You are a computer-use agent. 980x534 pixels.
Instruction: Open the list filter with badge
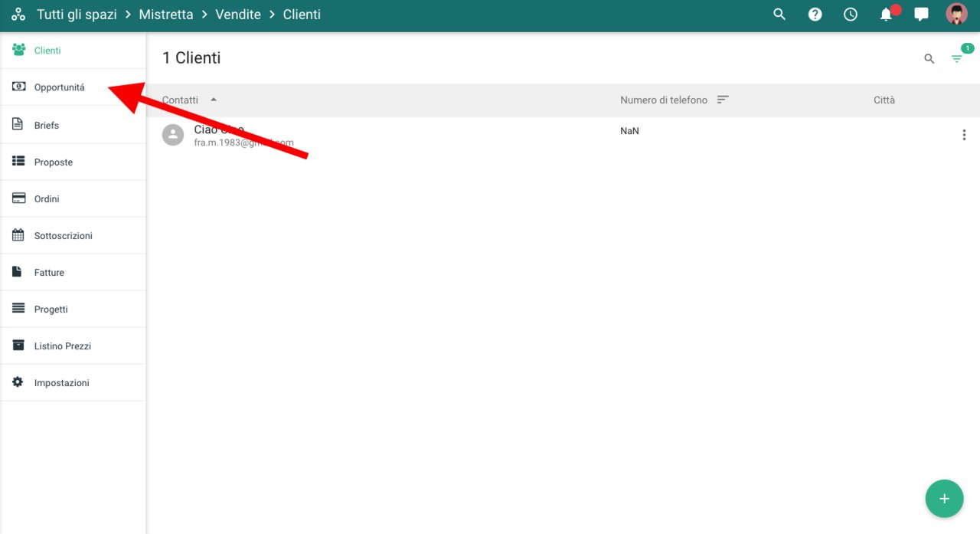(956, 59)
